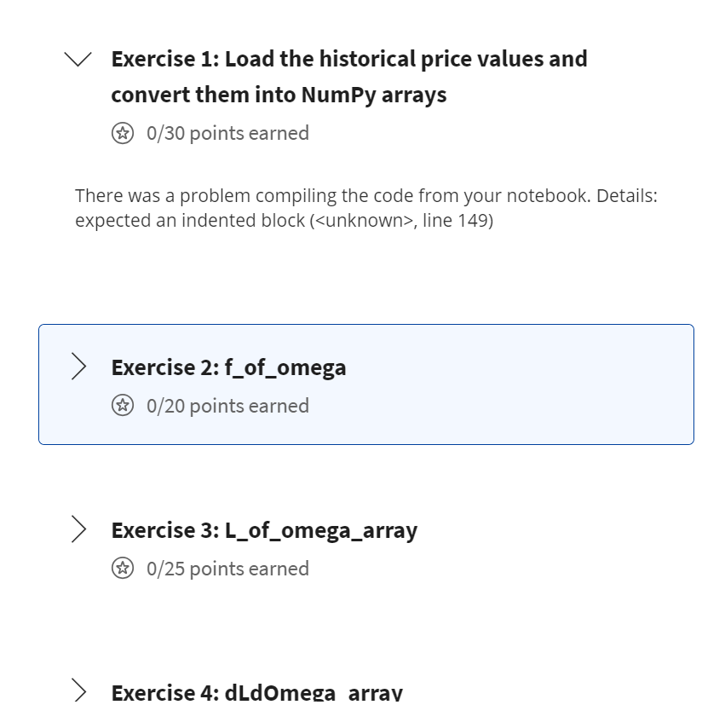Image resolution: width=702 pixels, height=728 pixels.
Task: Open the Exercise 3: L_of_omega_array title
Action: click(264, 530)
